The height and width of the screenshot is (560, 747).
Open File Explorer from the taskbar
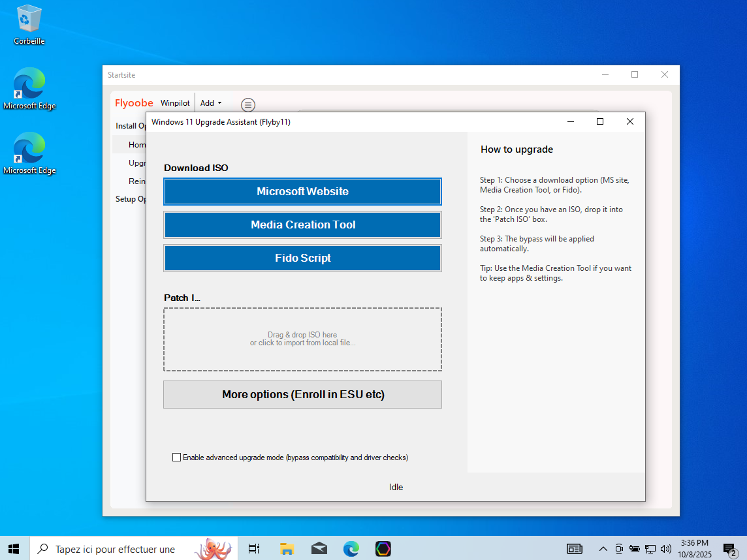point(287,549)
